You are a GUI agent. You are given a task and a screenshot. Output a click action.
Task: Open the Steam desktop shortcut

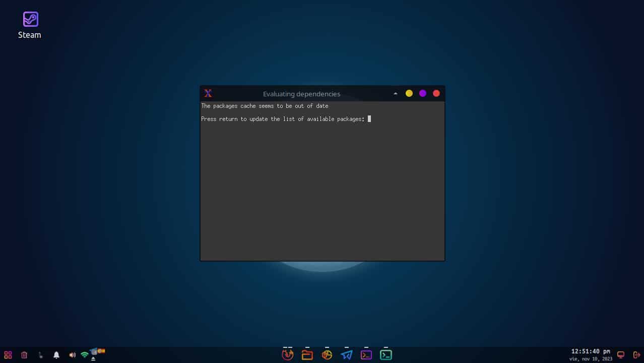30,25
